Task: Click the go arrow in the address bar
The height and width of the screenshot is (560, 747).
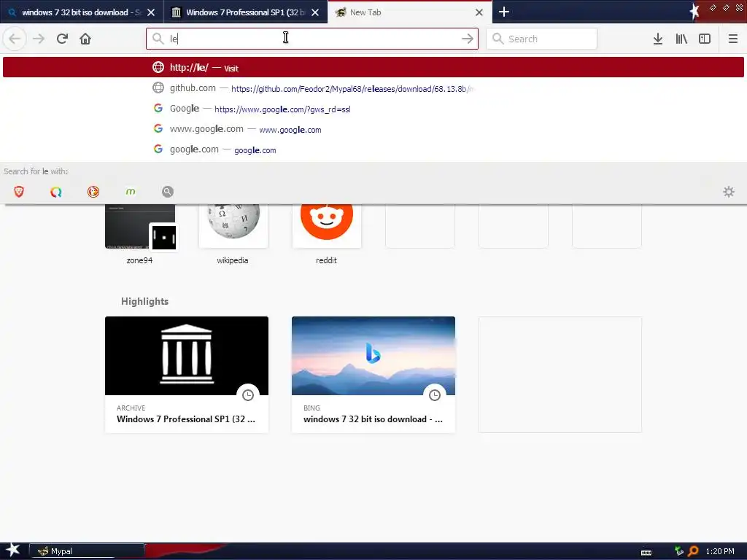Action: pos(468,39)
